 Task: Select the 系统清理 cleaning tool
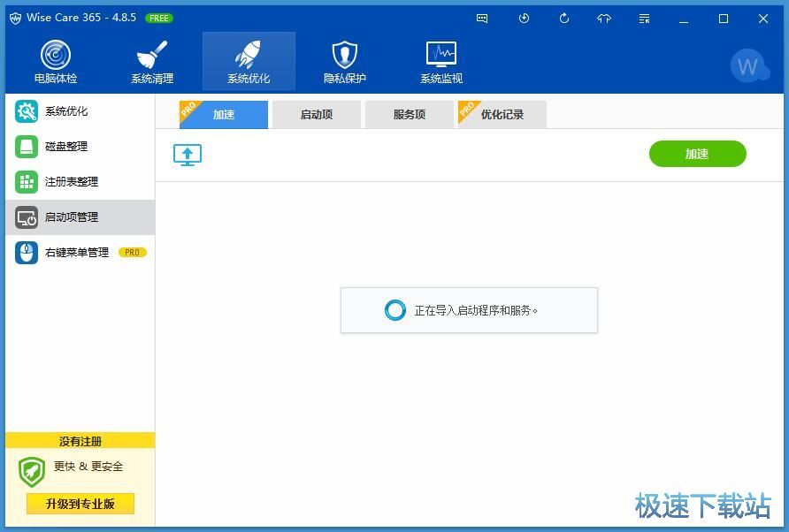[150, 60]
